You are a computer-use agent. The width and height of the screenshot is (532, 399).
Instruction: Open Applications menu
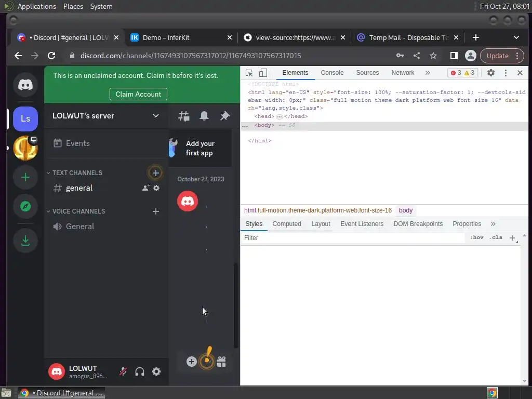pyautogui.click(x=37, y=6)
